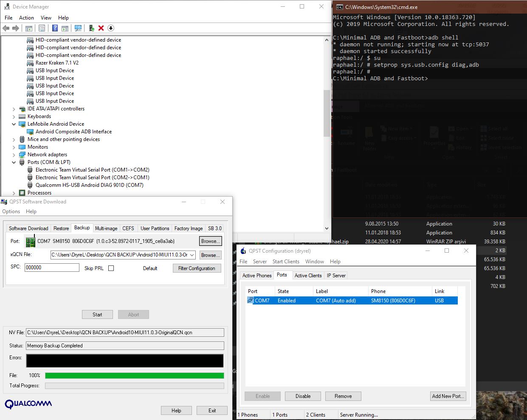Switch to the Multi-image tab
The image size is (527, 420).
pyautogui.click(x=106, y=228)
